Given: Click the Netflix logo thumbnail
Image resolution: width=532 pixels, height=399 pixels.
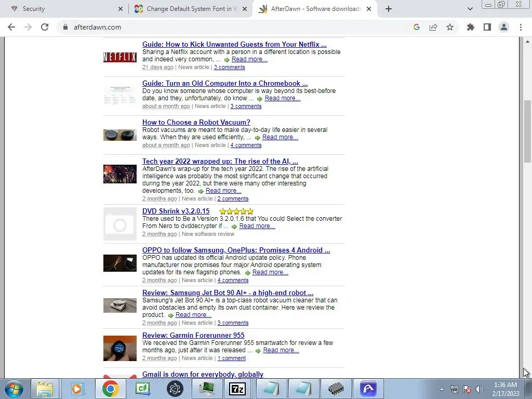Looking at the screenshot, I should (120, 57).
